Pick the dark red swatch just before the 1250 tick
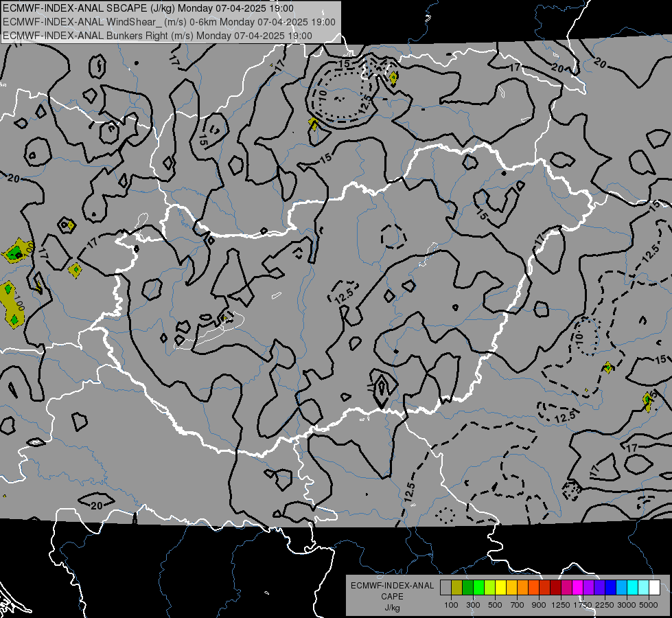Image resolution: width=672 pixels, height=618 pixels. coord(555,588)
